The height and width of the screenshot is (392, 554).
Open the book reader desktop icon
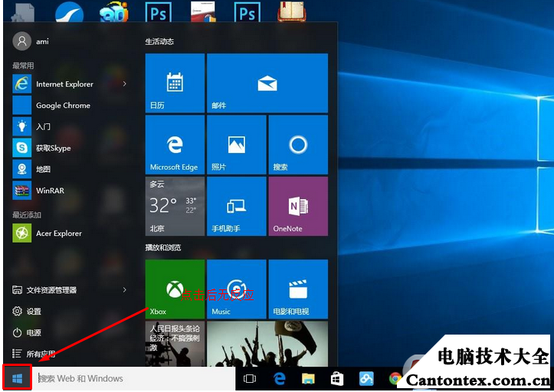pyautogui.click(x=292, y=11)
